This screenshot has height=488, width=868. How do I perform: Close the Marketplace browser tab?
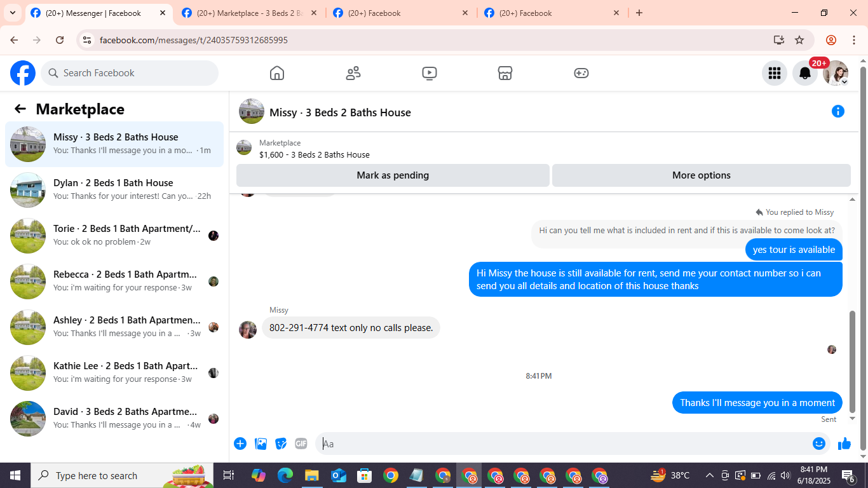tap(314, 13)
